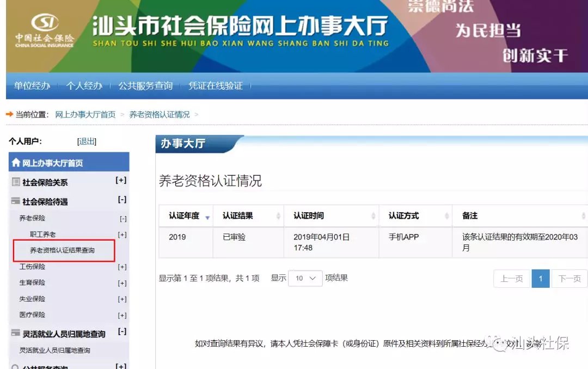Sort table by 认证年度 arrow icon
588x369 pixels.
tap(207, 217)
